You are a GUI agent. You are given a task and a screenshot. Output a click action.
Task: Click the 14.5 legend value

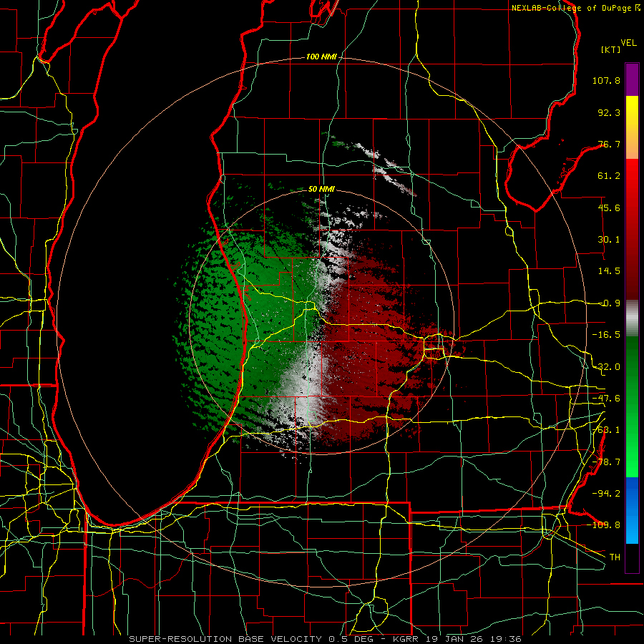click(x=609, y=271)
